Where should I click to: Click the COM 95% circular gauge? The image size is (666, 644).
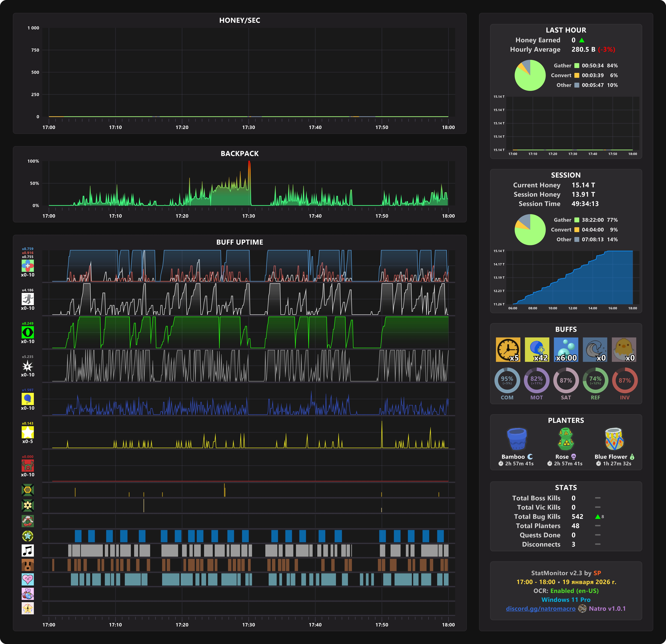point(507,380)
